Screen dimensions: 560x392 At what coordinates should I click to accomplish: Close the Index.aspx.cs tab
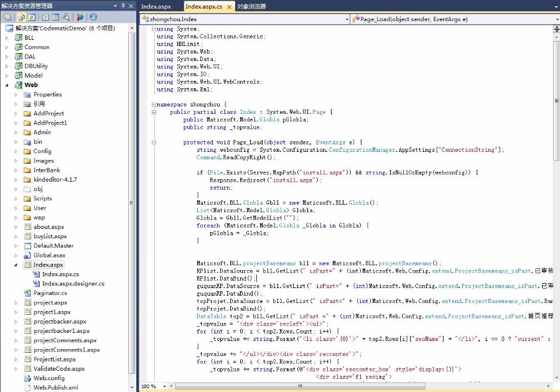[229, 7]
